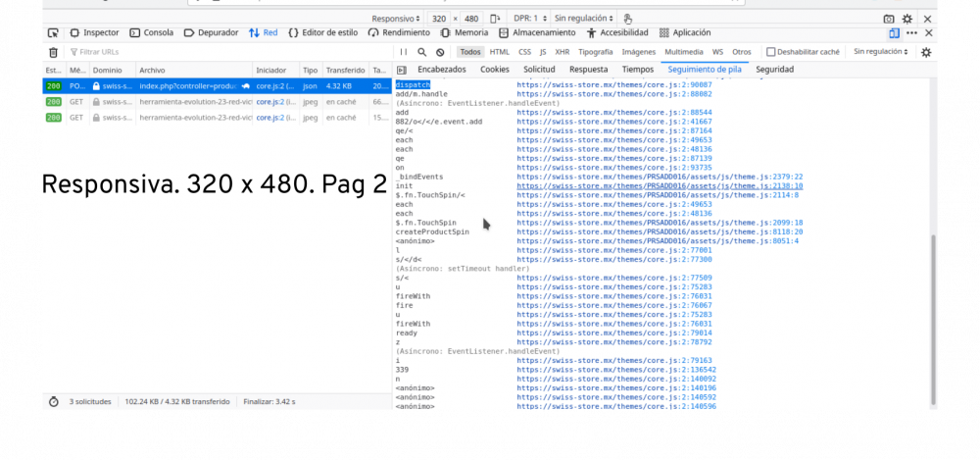Click the performance analysis stopwatch icon
Viewport: 980px width, 460px height.
53,402
